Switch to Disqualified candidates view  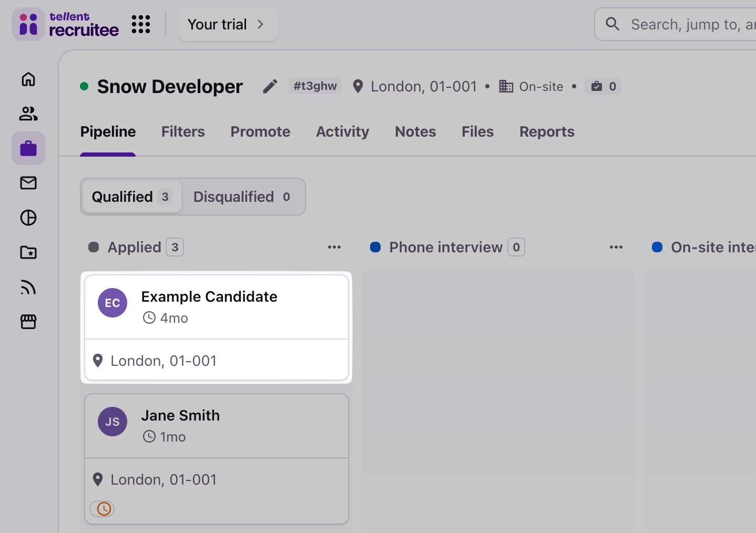242,197
